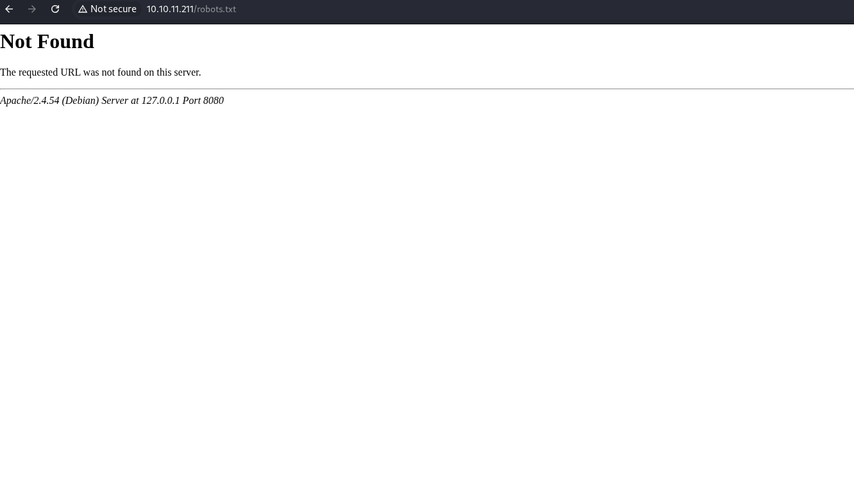Click Port 8080 in server signature
Viewport: 854px width, 504px height.
[203, 101]
